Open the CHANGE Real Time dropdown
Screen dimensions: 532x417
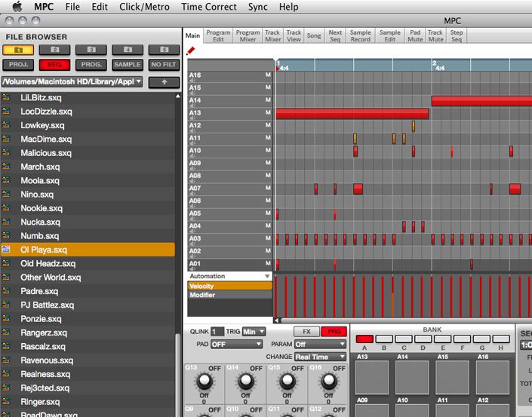[x=320, y=357]
